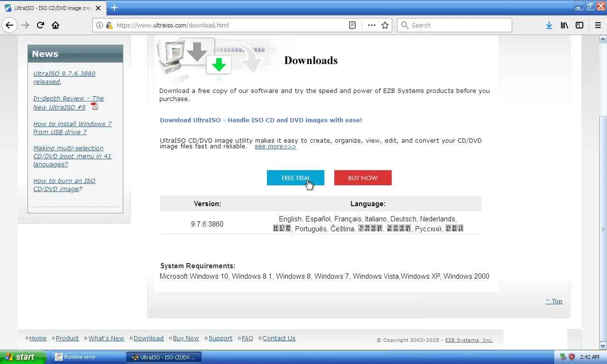Open the Firefox hamburger menu
Screen dimensions: 607x364
(598, 25)
